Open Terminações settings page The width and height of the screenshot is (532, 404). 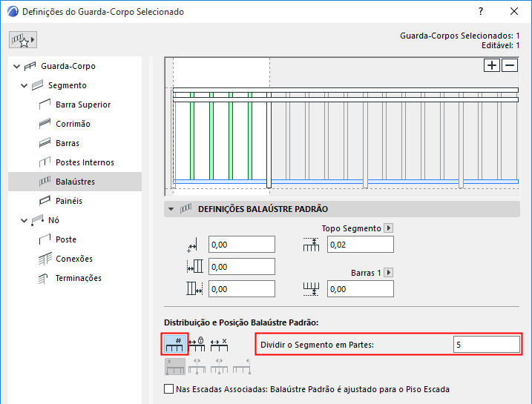point(79,278)
